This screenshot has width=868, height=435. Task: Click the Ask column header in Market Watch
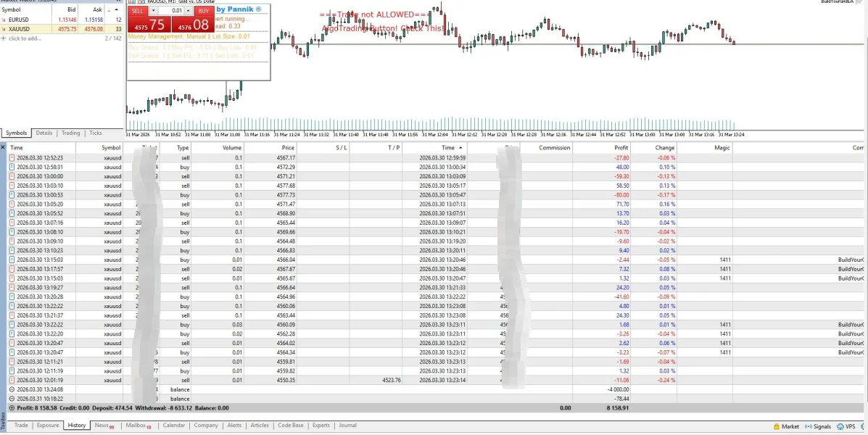point(91,9)
